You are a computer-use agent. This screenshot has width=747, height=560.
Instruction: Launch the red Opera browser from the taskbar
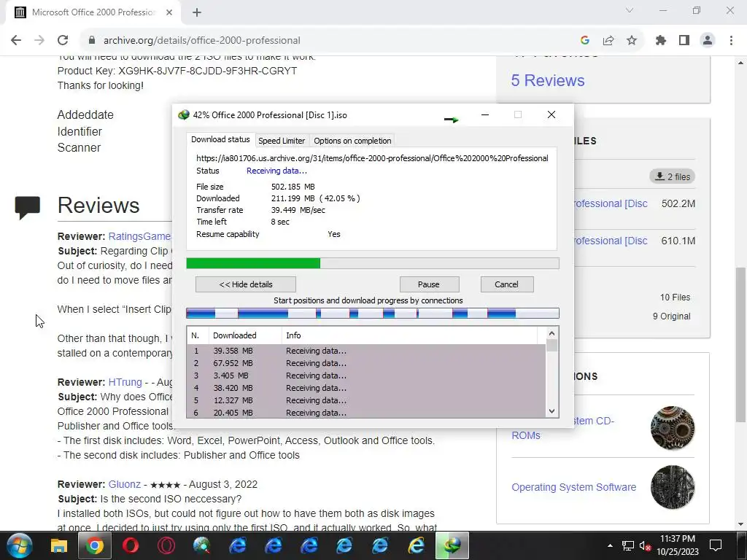[131, 545]
